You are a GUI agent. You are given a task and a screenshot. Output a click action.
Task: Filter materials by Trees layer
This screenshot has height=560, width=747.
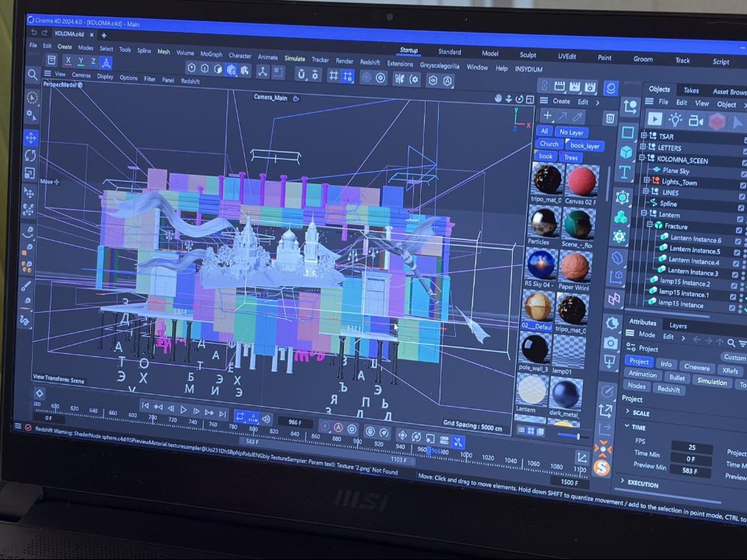point(570,158)
